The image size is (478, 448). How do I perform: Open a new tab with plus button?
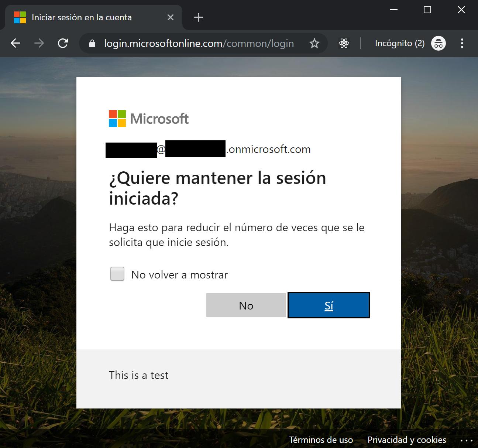pos(199,17)
